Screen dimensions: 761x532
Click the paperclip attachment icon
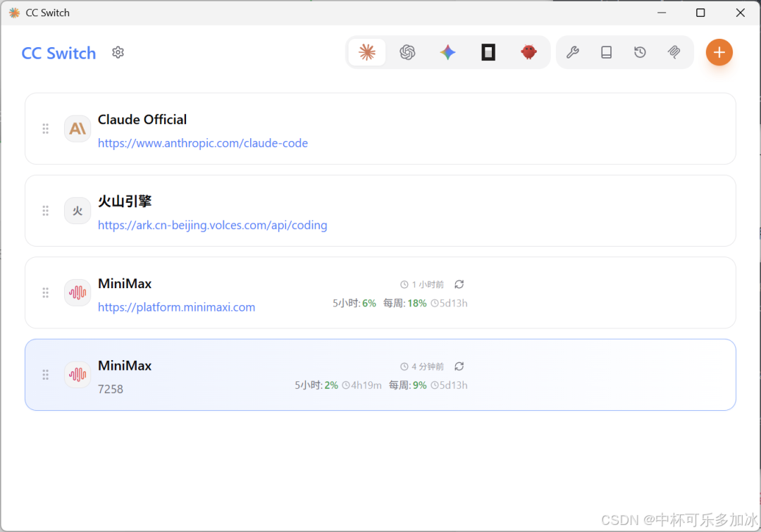pos(674,52)
